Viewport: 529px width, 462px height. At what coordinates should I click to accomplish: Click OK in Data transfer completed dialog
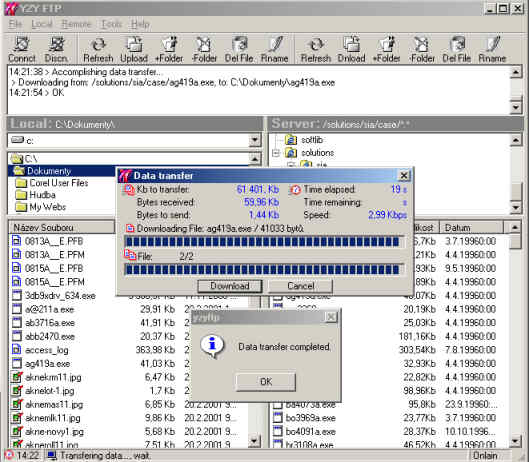[266, 382]
